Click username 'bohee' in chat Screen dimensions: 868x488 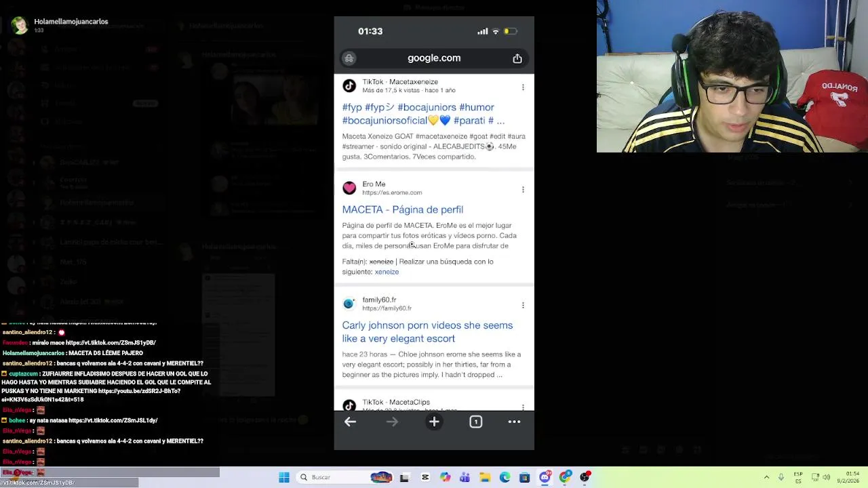17,420
